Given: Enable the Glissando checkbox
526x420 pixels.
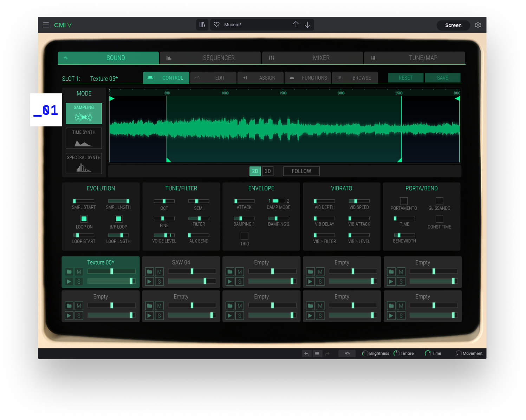Looking at the screenshot, I should pyautogui.click(x=439, y=201).
